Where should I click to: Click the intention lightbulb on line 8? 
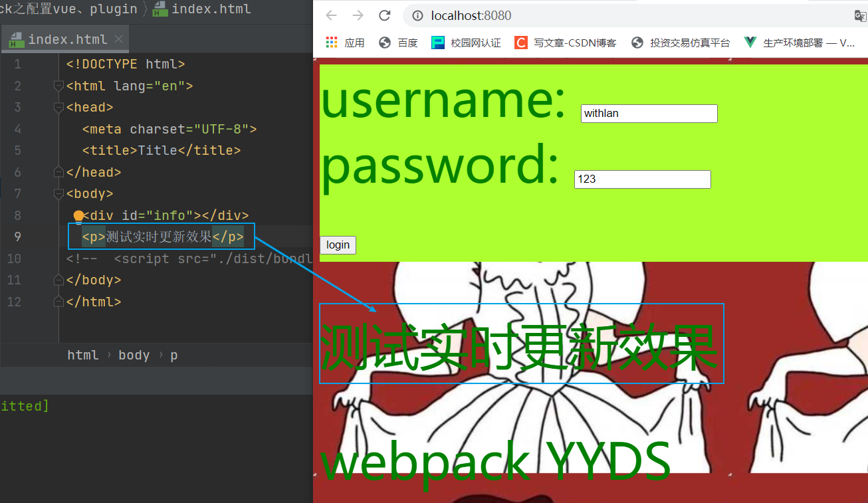[78, 216]
